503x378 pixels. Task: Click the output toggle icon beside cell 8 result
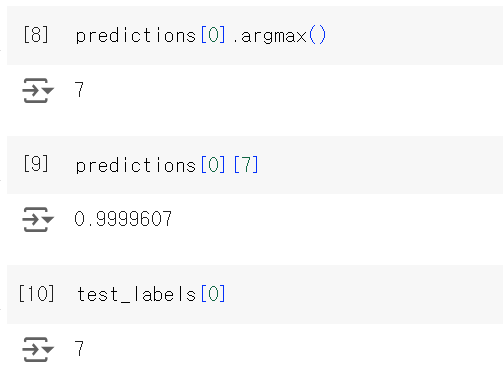pos(38,90)
